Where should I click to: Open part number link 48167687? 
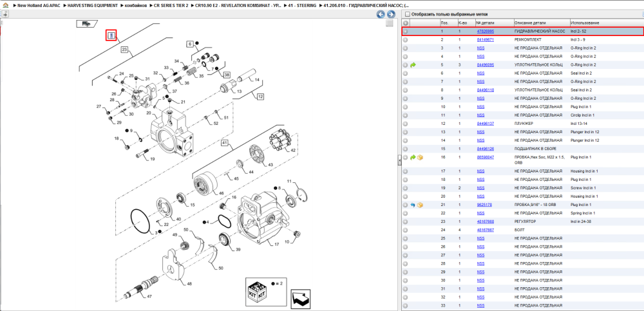(485, 230)
